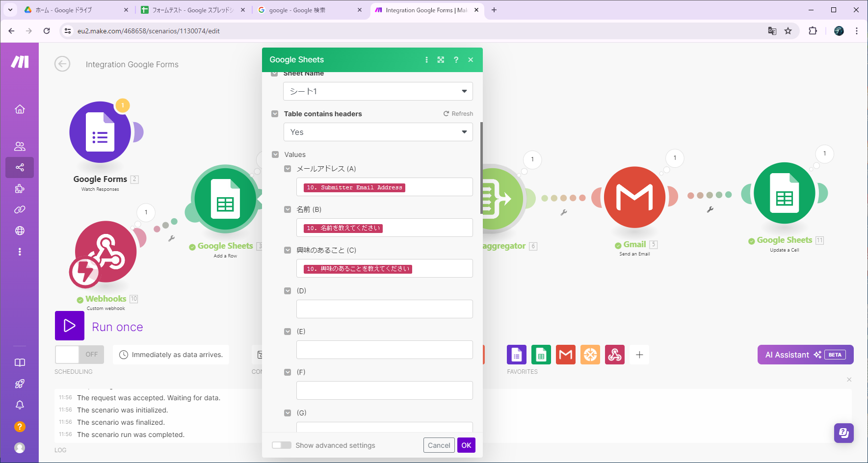Open the Google Sheets dialog options menu
The image size is (868, 463).
[426, 60]
